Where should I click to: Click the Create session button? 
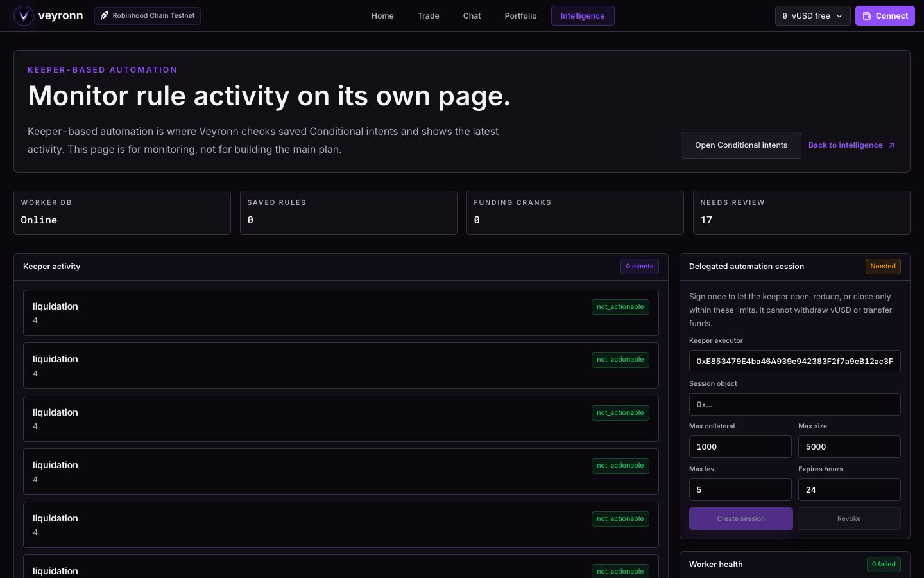click(741, 519)
